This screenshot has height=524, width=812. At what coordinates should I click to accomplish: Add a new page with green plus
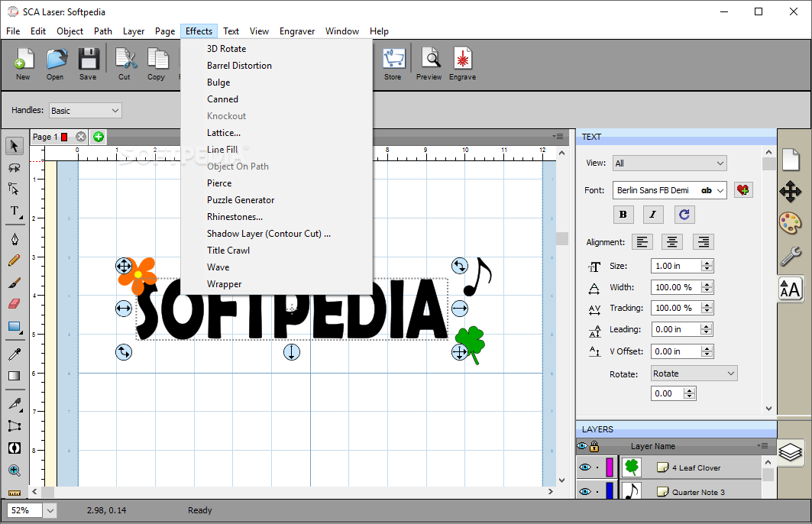click(x=99, y=137)
